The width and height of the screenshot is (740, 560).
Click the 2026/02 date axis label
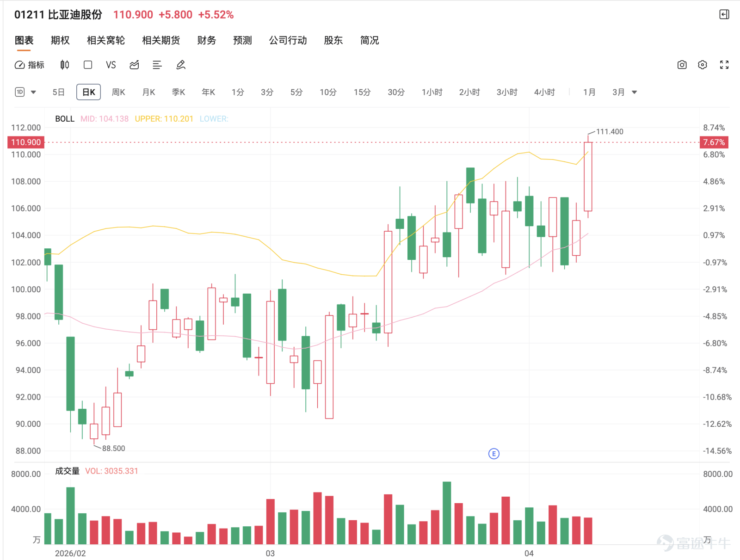click(70, 553)
